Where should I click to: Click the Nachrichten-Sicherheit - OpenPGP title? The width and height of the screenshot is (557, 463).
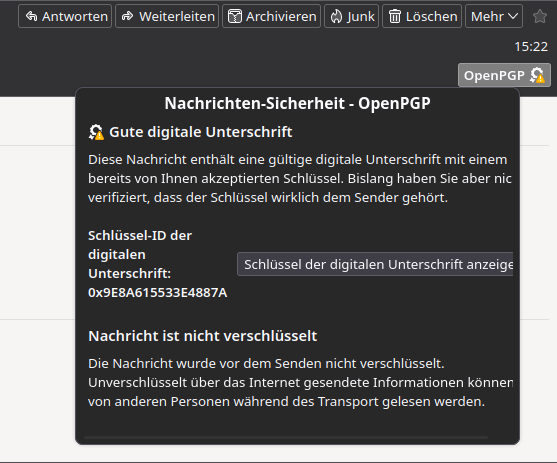pyautogui.click(x=298, y=103)
